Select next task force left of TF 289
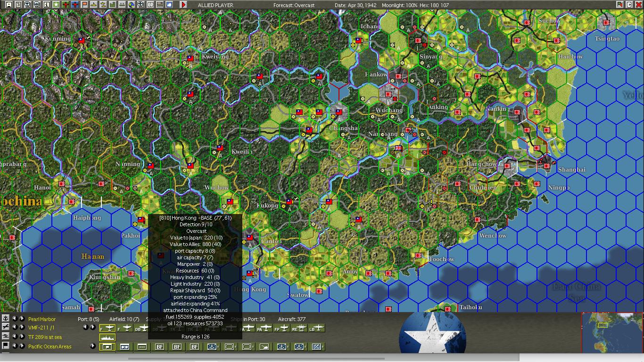644x362 pixels. [22, 337]
